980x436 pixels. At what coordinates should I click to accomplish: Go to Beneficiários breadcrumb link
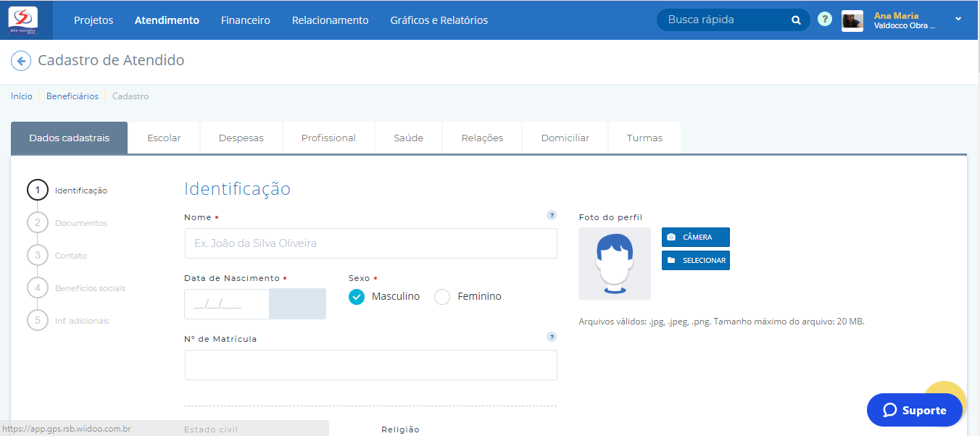click(x=72, y=96)
